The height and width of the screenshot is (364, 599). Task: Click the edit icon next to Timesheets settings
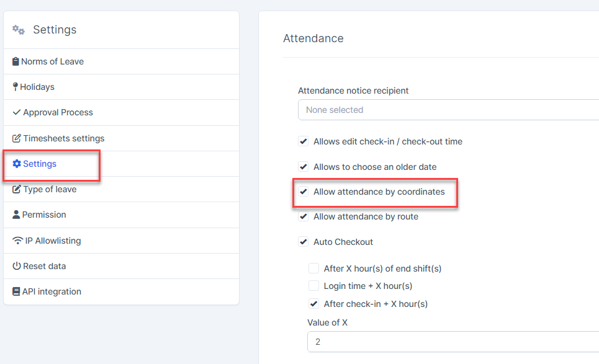coord(17,138)
